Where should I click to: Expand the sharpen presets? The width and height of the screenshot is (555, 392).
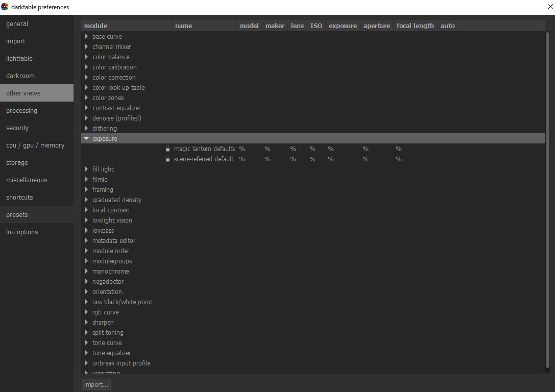tap(86, 322)
